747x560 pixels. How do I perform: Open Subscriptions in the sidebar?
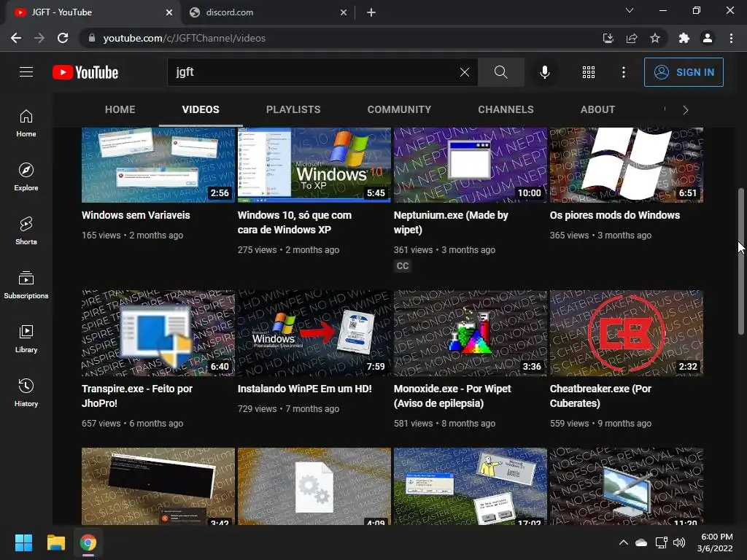point(26,285)
